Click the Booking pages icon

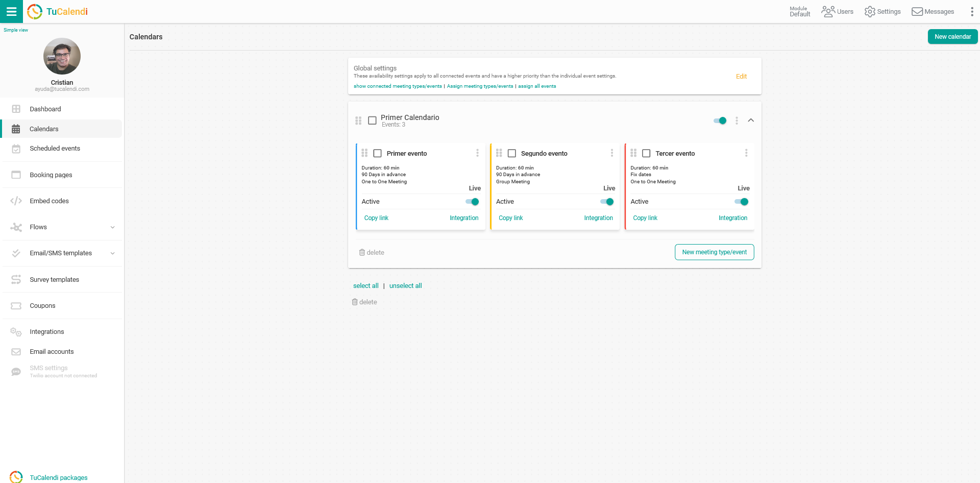(16, 175)
